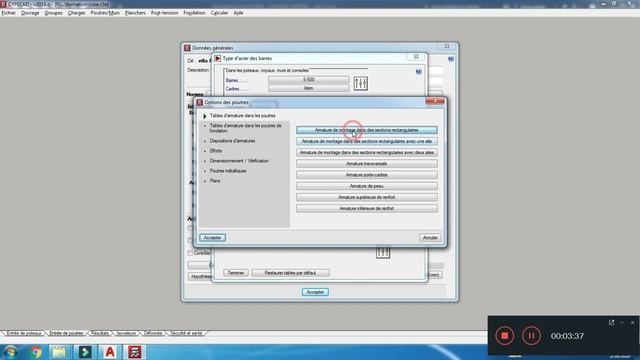The width and height of the screenshot is (640, 360).
Task: Launch Google Chrome from the taskbar
Action: (36, 352)
